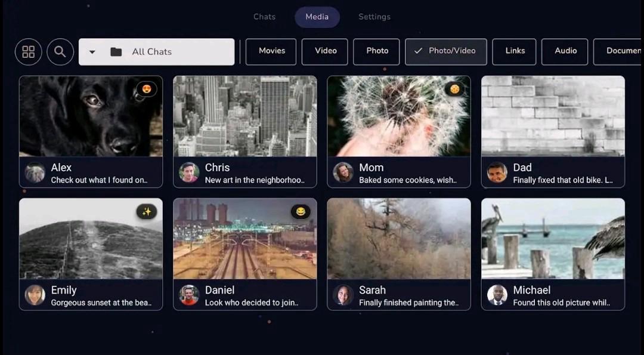Open the All Chats selector
Screen dimensions: 644x355
(x=156, y=52)
